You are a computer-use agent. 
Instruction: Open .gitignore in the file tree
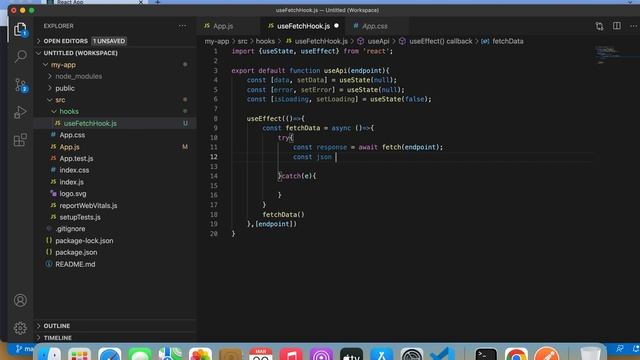pyautogui.click(x=70, y=229)
